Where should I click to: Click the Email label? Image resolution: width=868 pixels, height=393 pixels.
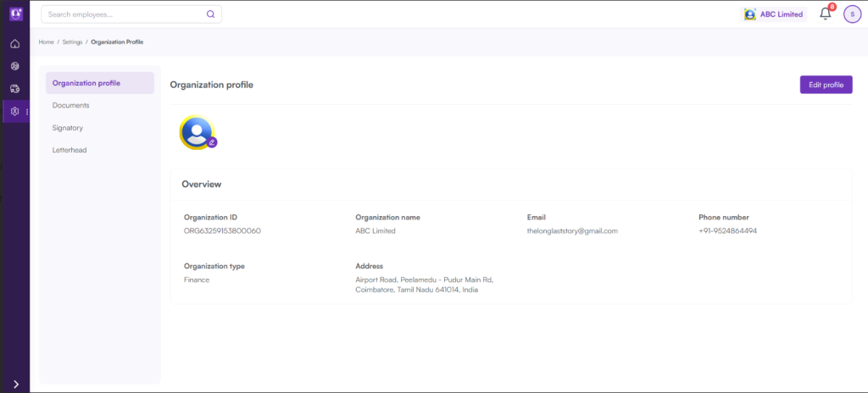point(537,218)
